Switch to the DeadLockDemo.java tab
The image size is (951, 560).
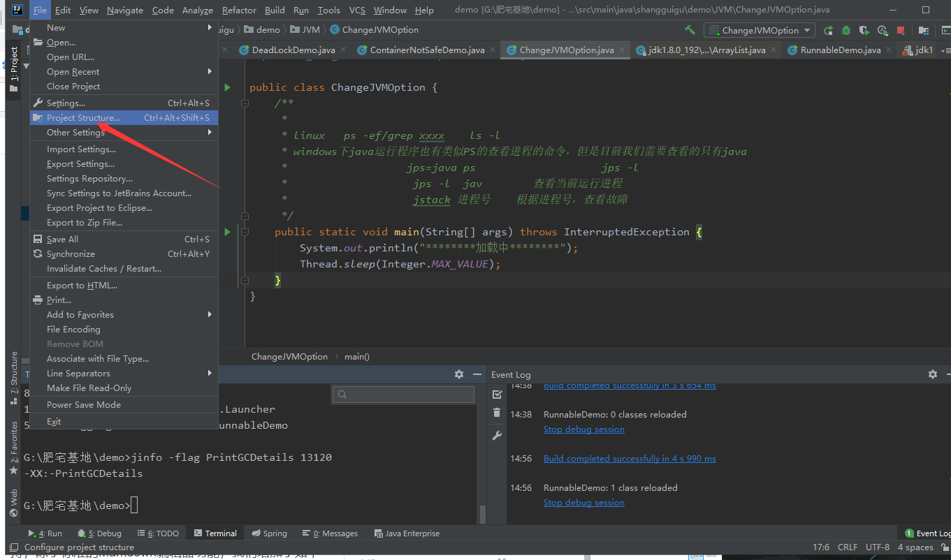[x=293, y=50]
